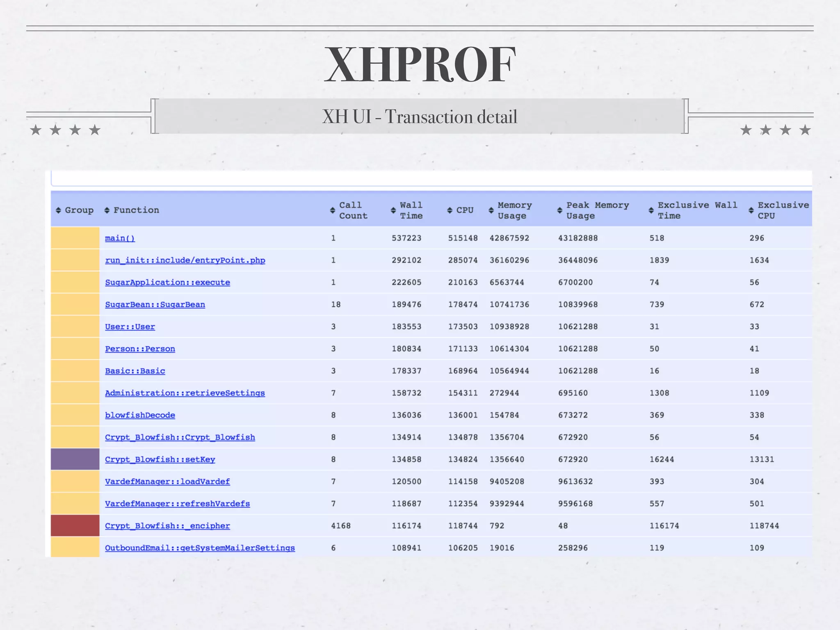Sort Peak Memory Usage via arrow icon

pos(560,210)
